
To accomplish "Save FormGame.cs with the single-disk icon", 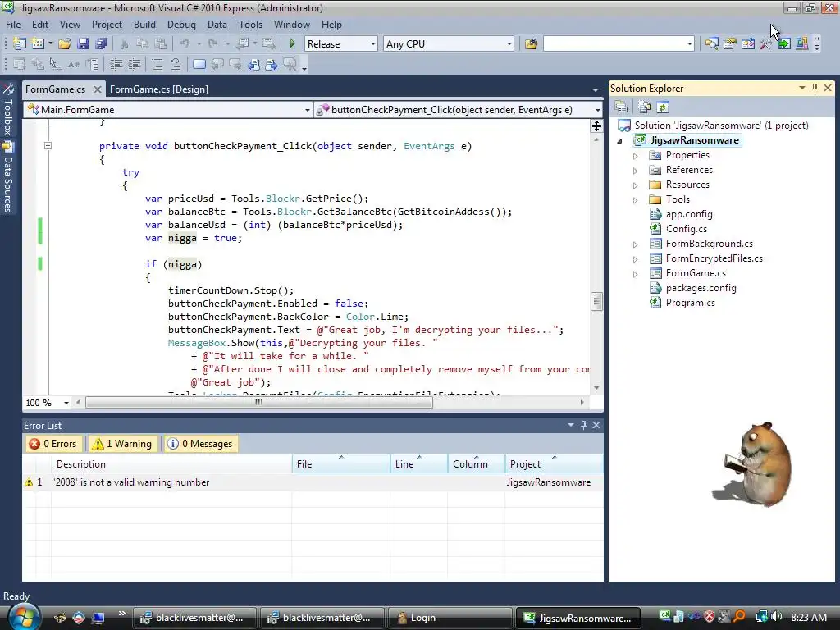I will point(83,44).
